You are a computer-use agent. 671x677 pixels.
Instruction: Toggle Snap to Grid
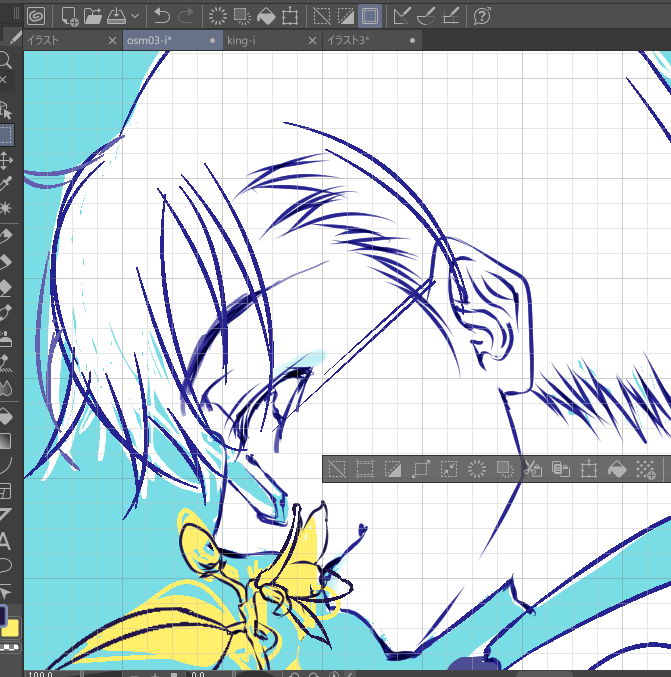point(451,16)
